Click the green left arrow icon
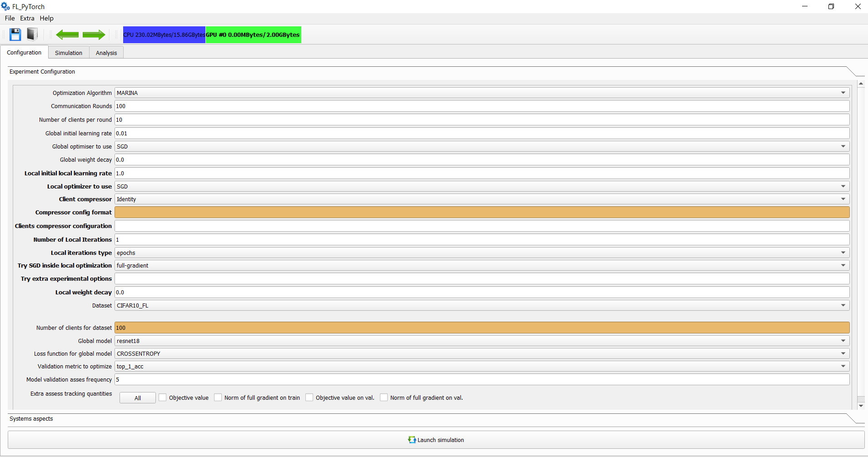The height and width of the screenshot is (457, 868). (x=67, y=35)
